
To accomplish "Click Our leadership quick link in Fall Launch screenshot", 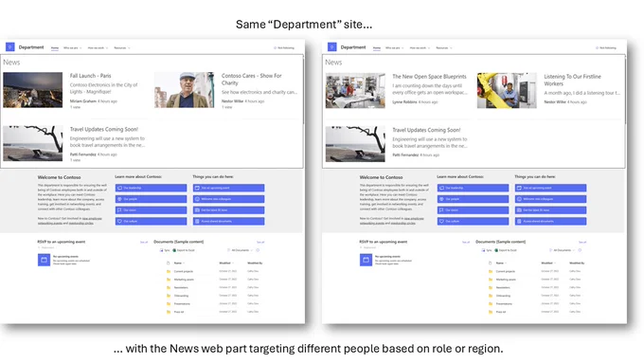I will pyautogui.click(x=151, y=188).
